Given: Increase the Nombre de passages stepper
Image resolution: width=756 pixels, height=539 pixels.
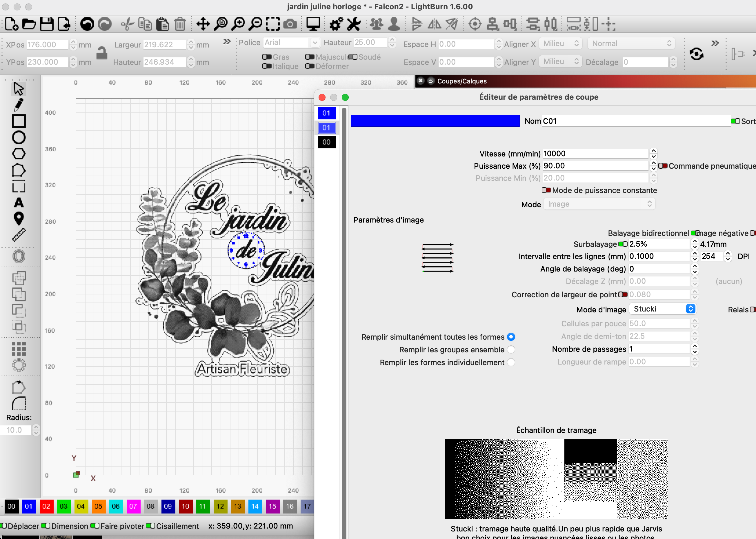Looking at the screenshot, I should tap(695, 346).
